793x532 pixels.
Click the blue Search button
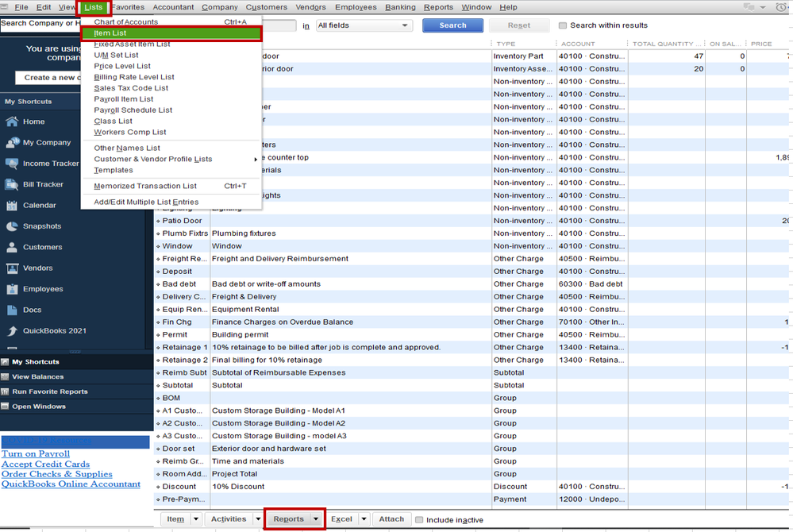coord(452,25)
